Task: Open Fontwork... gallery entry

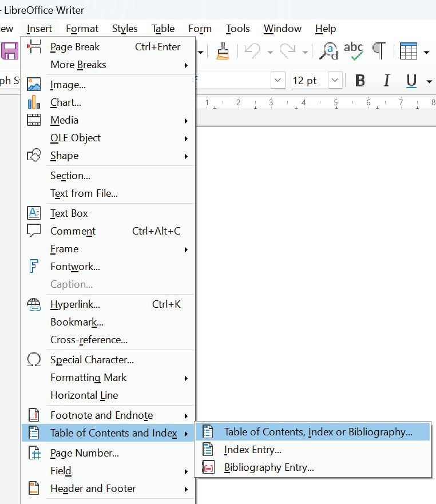Action: 108,267
